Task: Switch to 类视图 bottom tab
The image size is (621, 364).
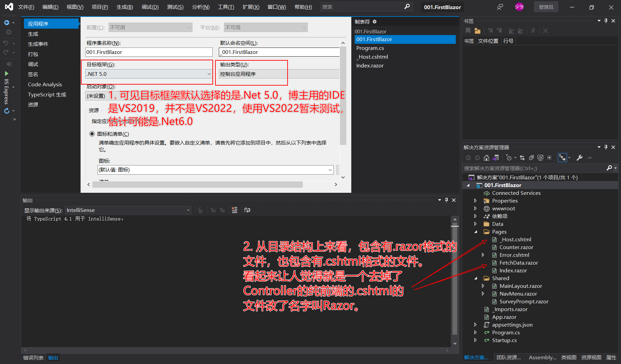Action: point(568,357)
